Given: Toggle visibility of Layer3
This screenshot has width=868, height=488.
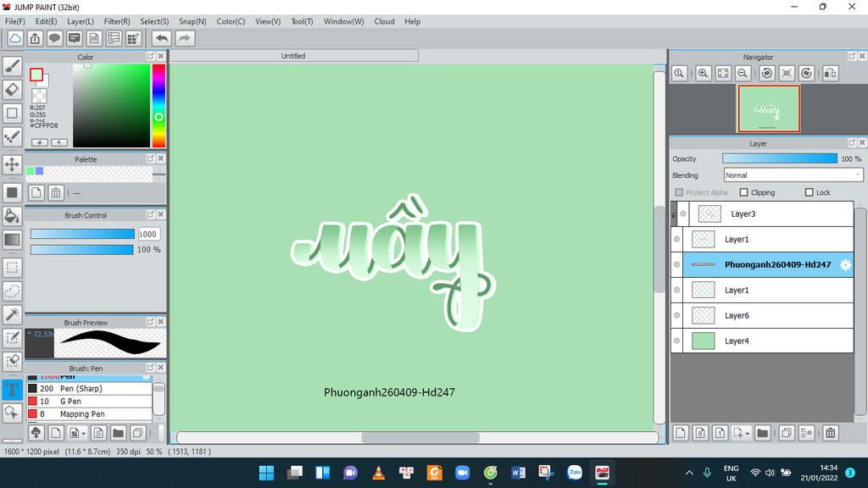Looking at the screenshot, I should pyautogui.click(x=683, y=213).
